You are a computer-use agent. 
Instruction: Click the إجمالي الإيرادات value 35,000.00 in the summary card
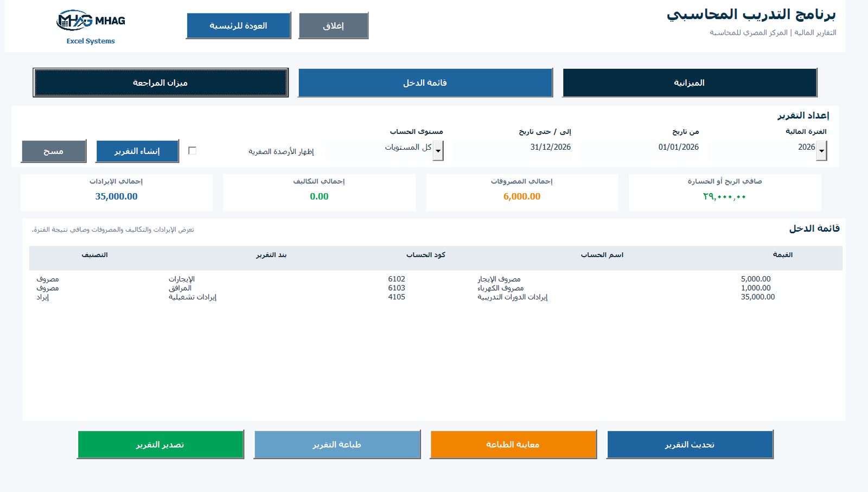coord(117,196)
